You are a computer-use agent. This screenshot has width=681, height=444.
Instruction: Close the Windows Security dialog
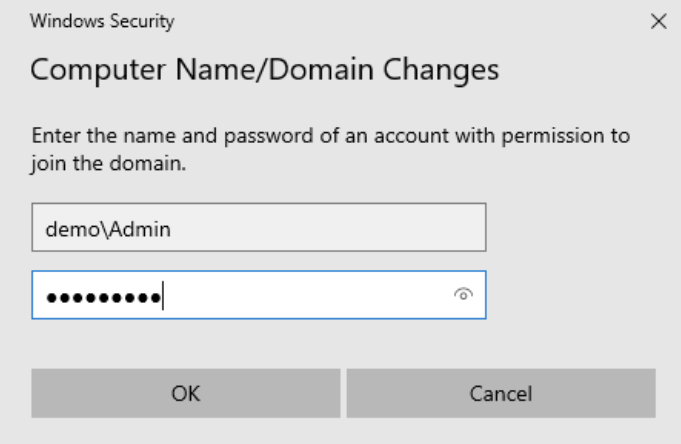658,21
